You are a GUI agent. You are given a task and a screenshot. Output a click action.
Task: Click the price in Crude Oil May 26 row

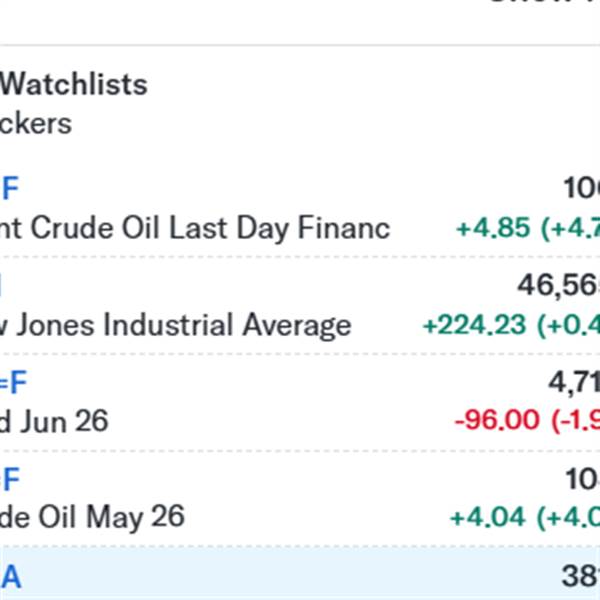[580, 479]
